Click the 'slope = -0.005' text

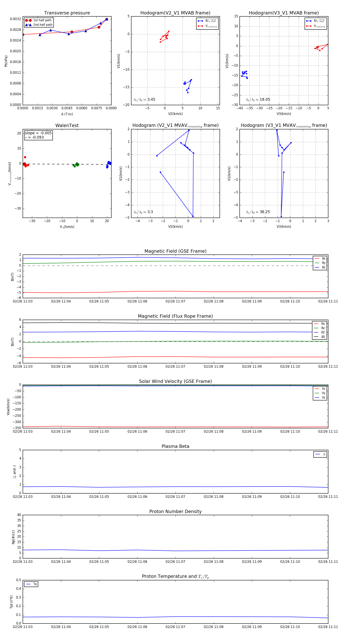(38, 133)
